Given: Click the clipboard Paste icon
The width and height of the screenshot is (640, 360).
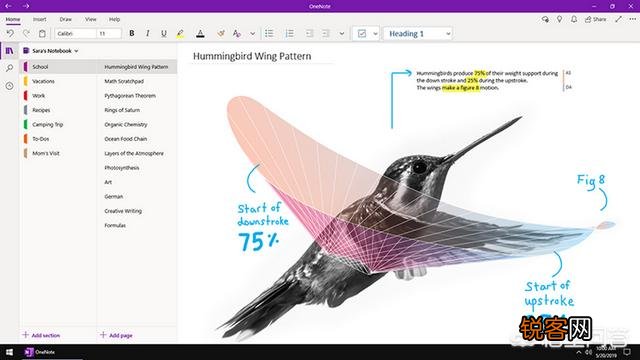Looking at the screenshot, I should tap(42, 33).
